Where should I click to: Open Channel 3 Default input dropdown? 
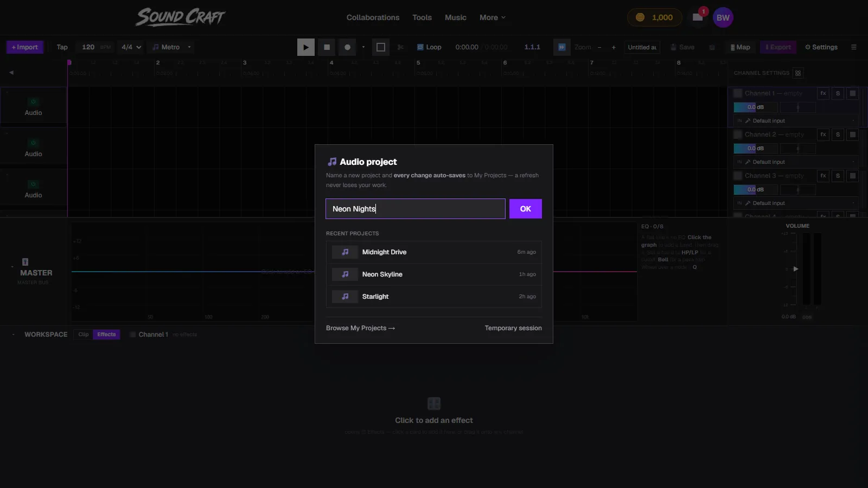pos(796,203)
